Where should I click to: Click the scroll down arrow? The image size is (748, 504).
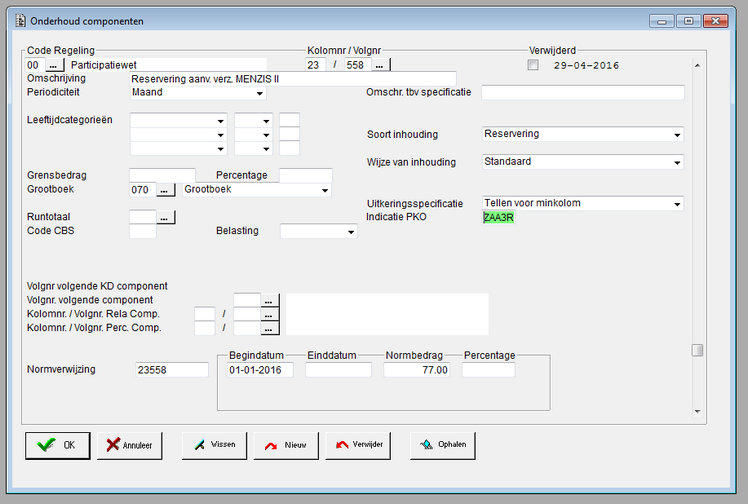(x=697, y=411)
